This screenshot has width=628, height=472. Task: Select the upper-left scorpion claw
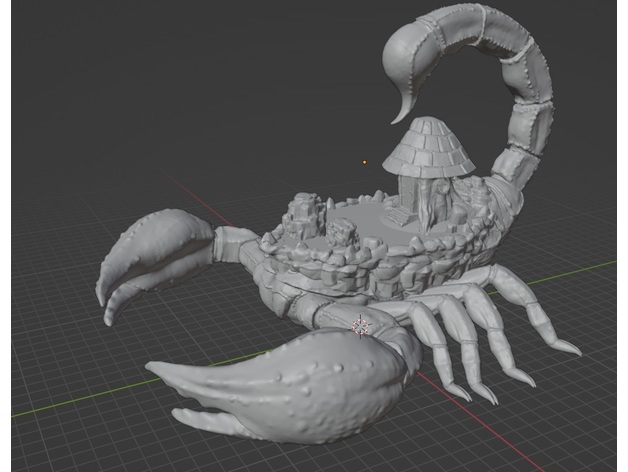pyautogui.click(x=150, y=255)
